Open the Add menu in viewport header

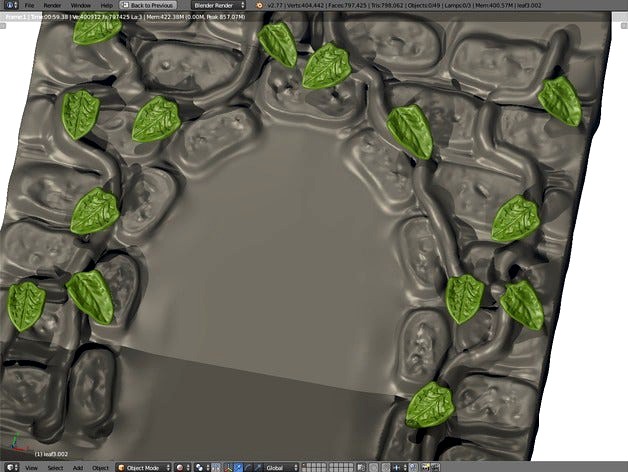tap(78, 467)
